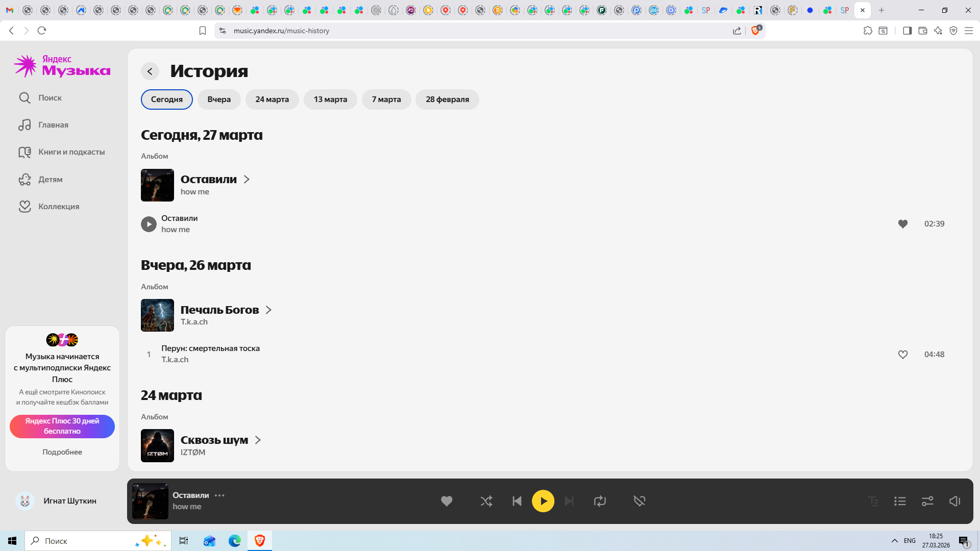Click the Подробнее link

pyautogui.click(x=62, y=452)
